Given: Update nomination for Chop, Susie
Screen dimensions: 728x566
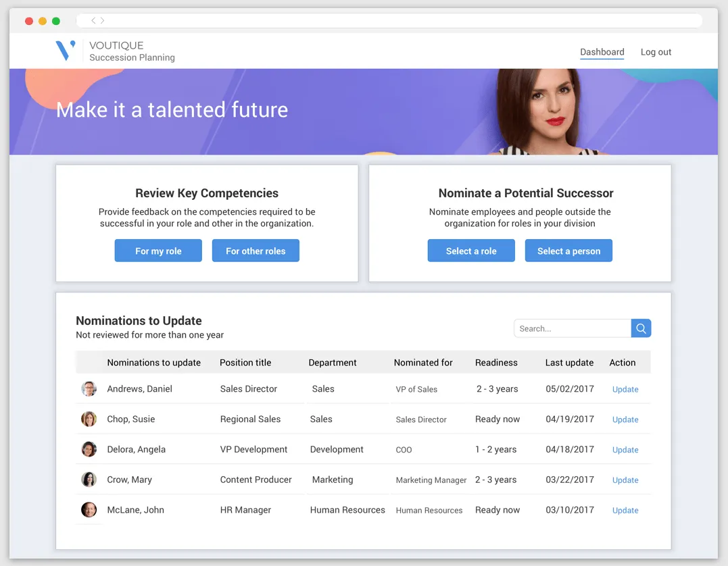Looking at the screenshot, I should click(625, 419).
